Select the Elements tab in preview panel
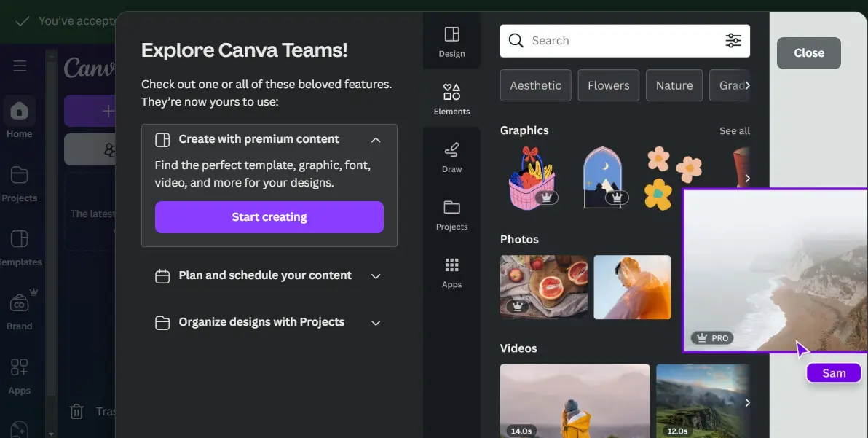The height and width of the screenshot is (438, 868). 451,99
